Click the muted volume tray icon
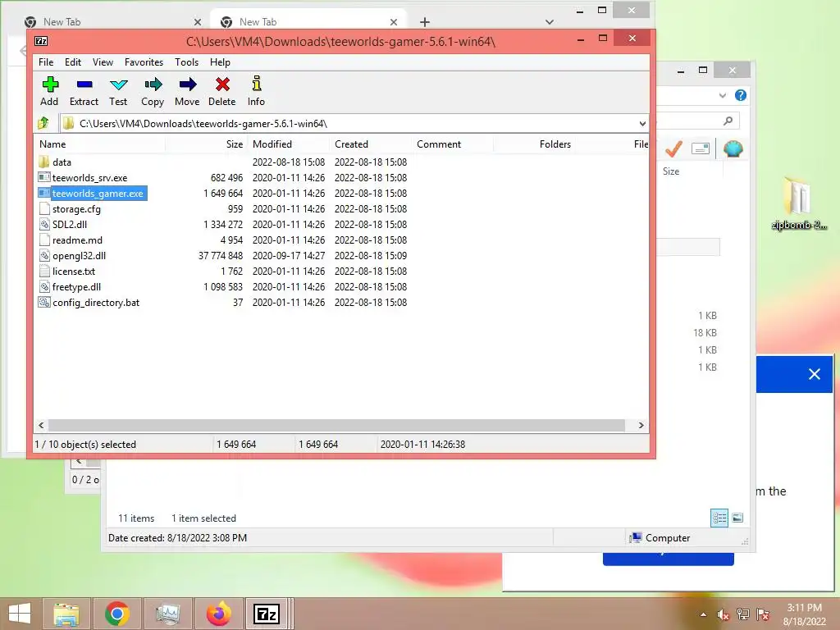Viewport: 840px width, 630px height. pos(724,614)
